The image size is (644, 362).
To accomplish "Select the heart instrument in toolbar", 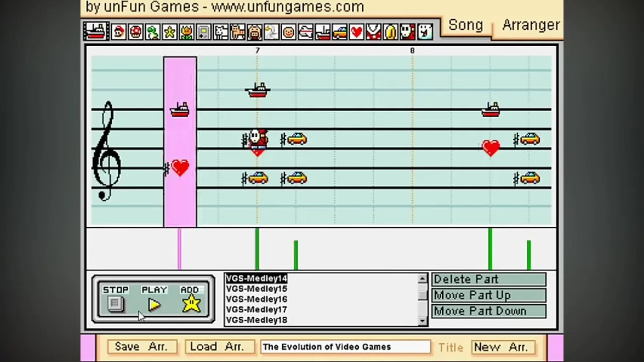I will click(x=357, y=32).
